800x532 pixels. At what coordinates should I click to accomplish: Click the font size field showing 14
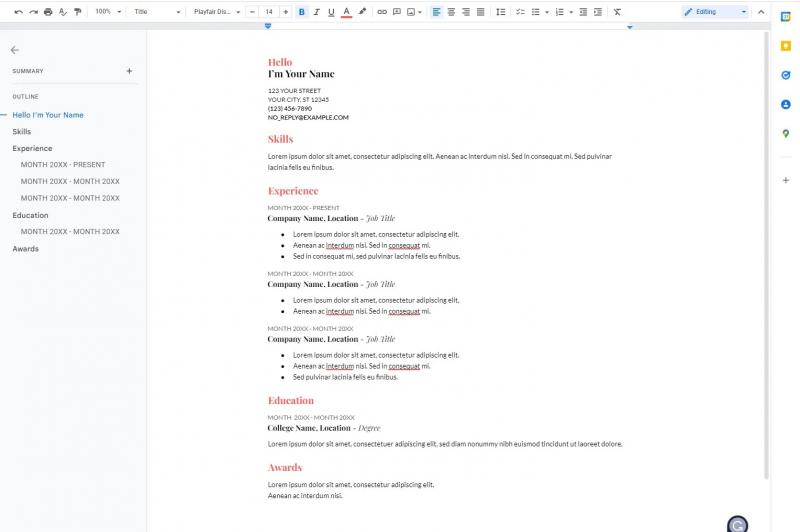pos(269,12)
